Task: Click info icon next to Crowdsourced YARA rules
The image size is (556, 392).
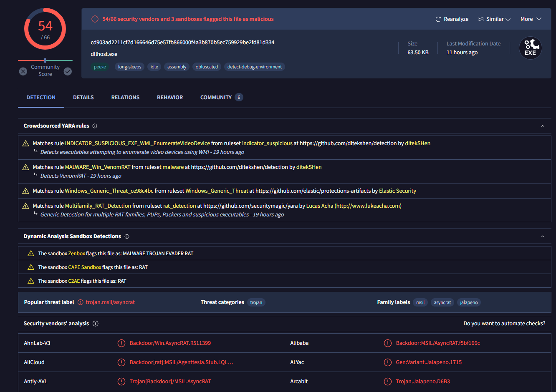Action: pyautogui.click(x=95, y=126)
